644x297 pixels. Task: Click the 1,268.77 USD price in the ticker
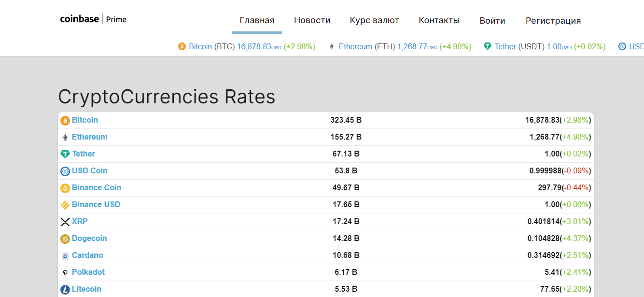point(418,46)
